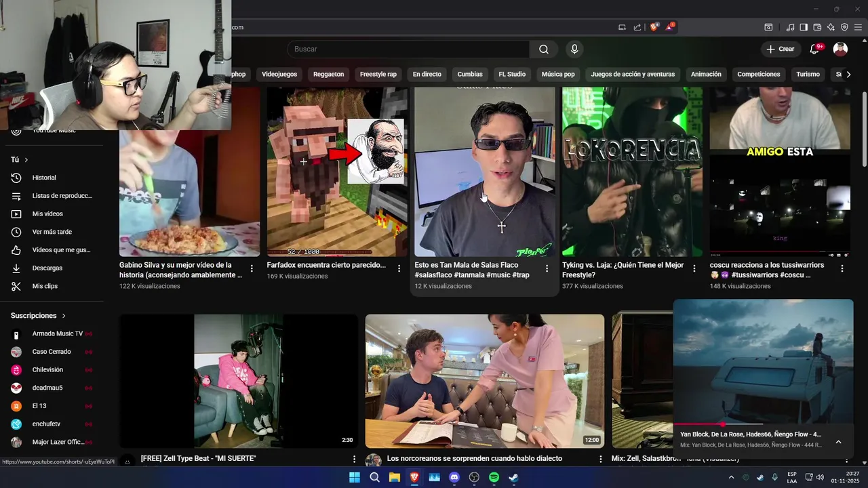Select the En directo chip
Screen dimensions: 868x488
(427, 74)
